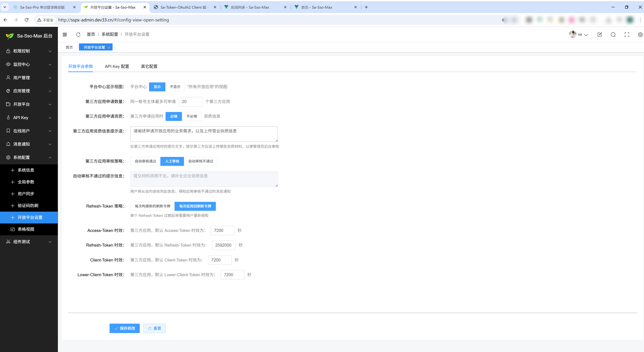Select 不显示 for platform center view

pos(175,87)
